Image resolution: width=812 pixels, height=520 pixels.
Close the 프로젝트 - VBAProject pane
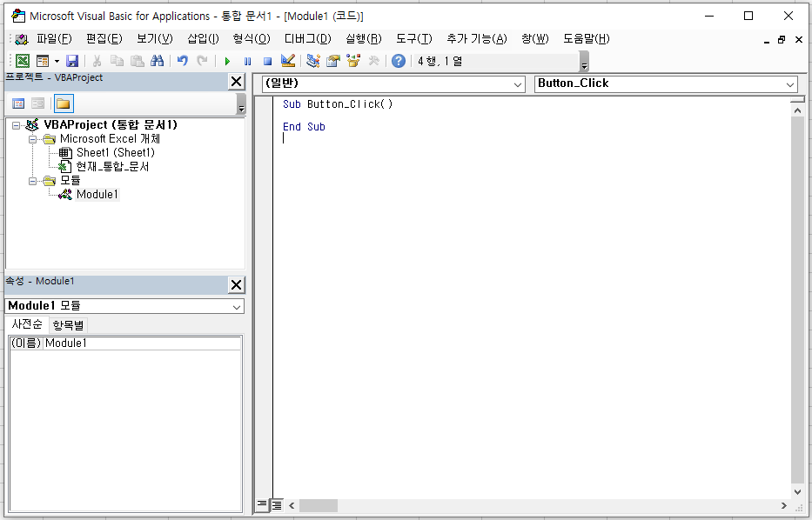pos(236,82)
